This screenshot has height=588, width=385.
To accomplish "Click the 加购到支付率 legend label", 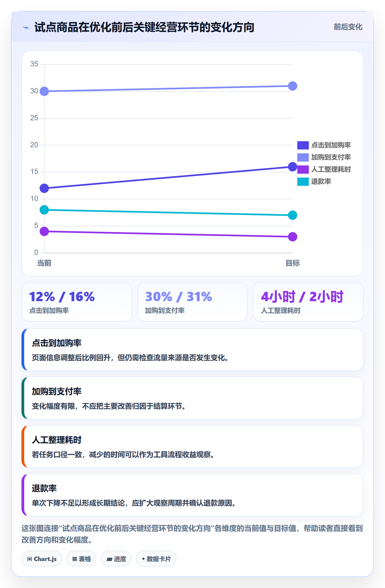I will tap(331, 157).
